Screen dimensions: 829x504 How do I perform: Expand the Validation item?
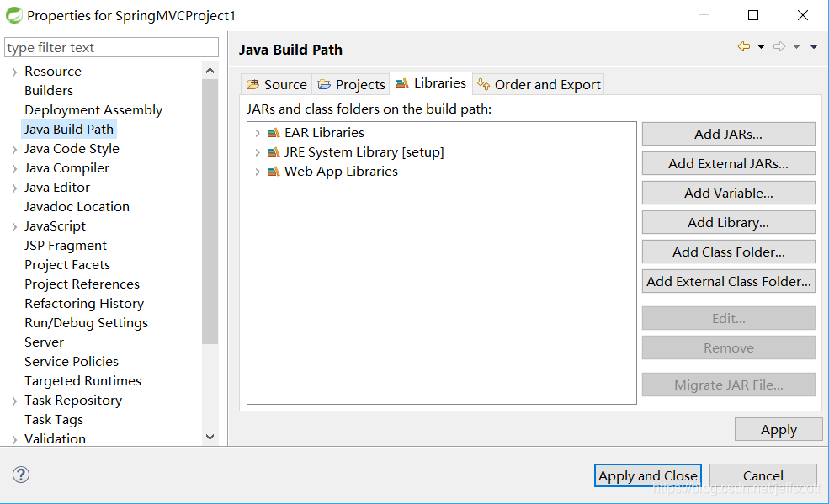point(15,439)
